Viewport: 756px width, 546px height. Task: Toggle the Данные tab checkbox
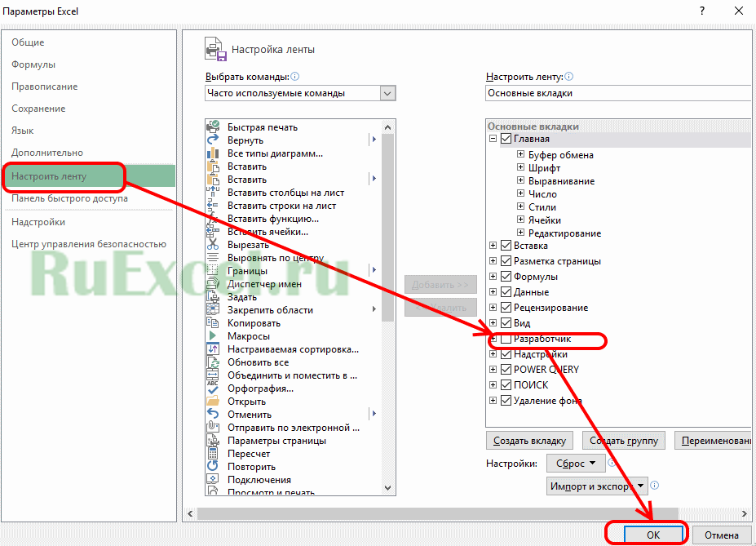[506, 292]
